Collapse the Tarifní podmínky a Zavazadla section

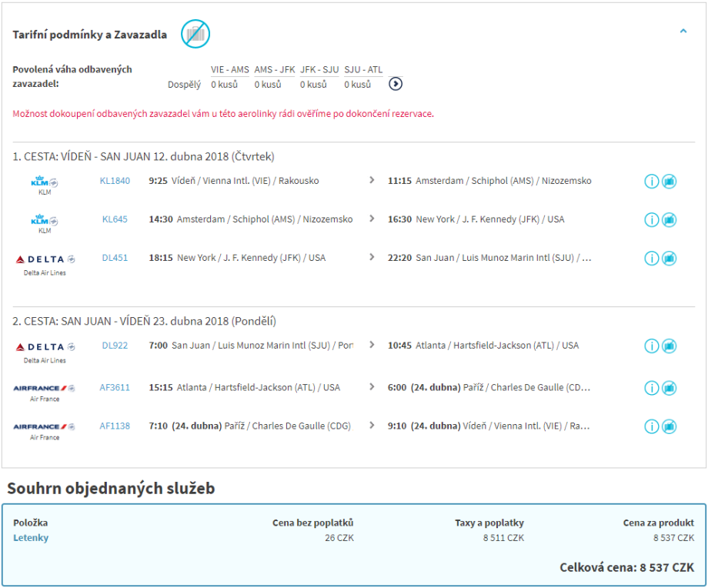(x=683, y=32)
